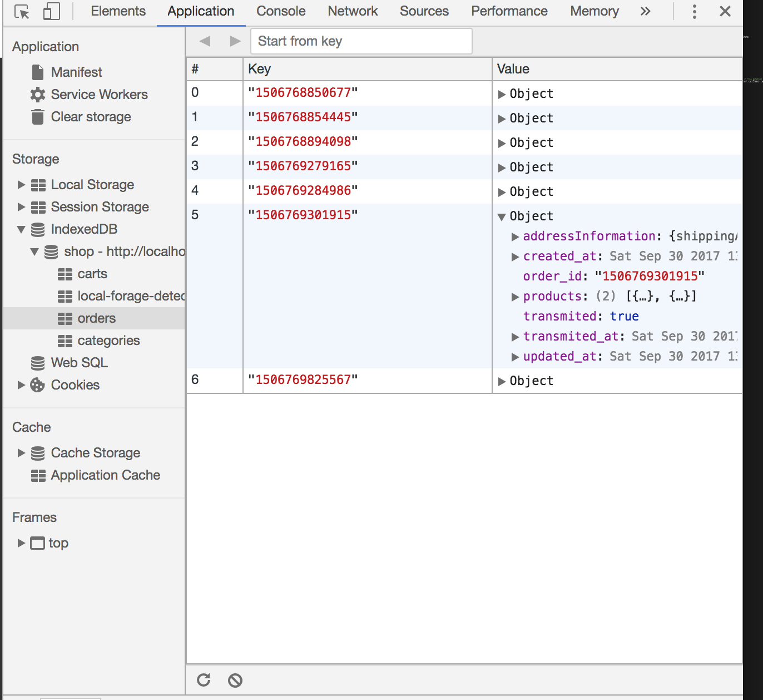Click Clear storage in the sidebar
Screen dimensions: 763x700
(91, 117)
